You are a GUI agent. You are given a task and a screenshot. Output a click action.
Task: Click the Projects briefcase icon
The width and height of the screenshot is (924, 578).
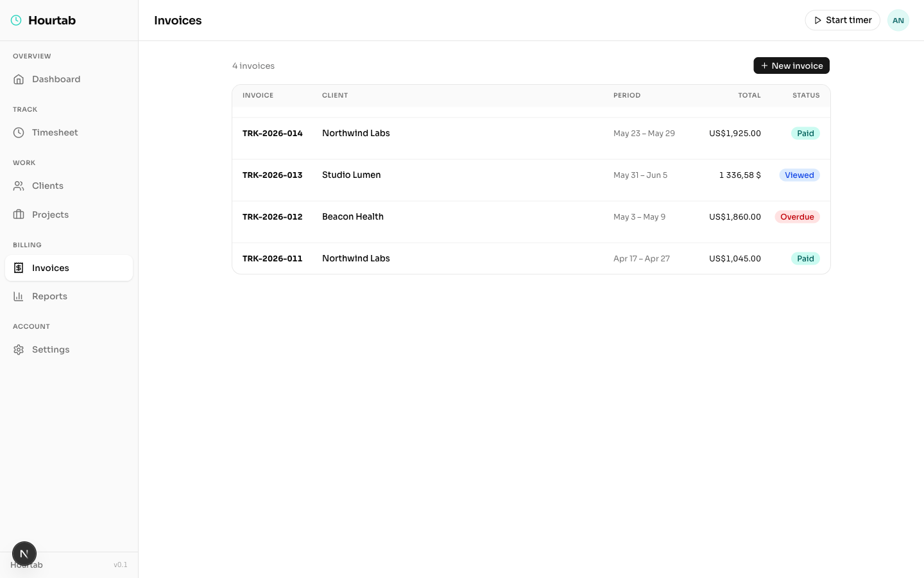click(19, 215)
